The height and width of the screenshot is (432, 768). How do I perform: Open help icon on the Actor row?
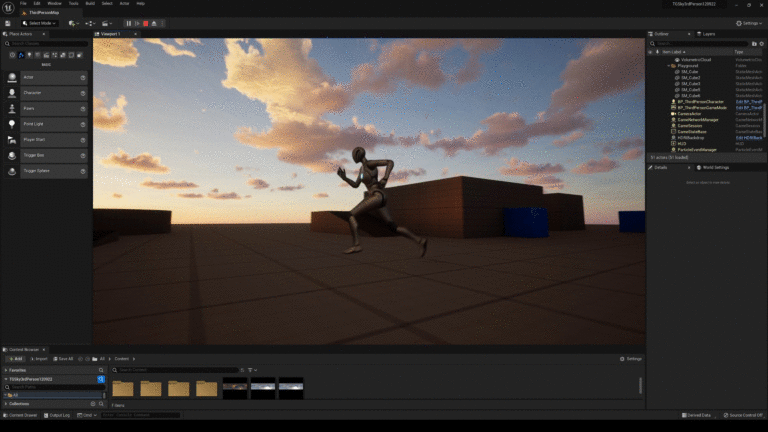pos(83,77)
